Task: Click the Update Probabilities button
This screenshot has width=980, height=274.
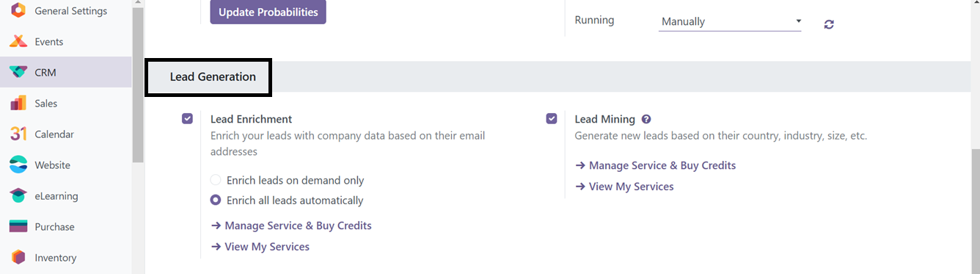Action: (268, 12)
